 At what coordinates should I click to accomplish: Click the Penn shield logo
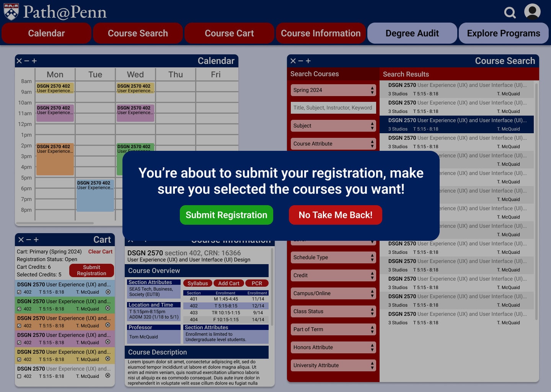pyautogui.click(x=11, y=11)
